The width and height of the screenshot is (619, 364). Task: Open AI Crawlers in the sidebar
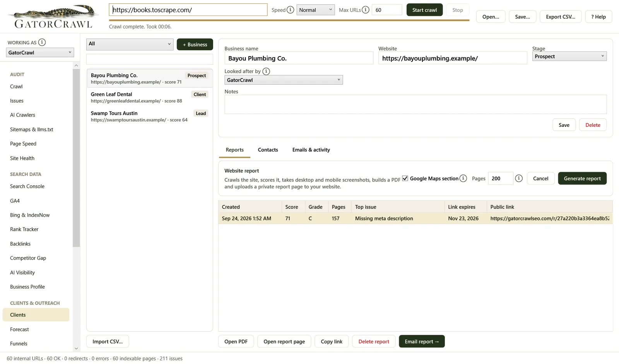(22, 115)
